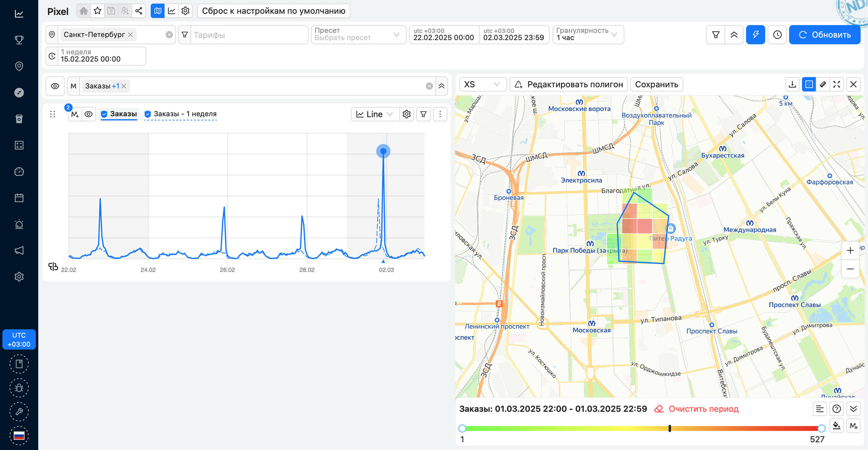Activate the lightning bolt button
The width and height of the screenshot is (868, 450).
point(755,35)
